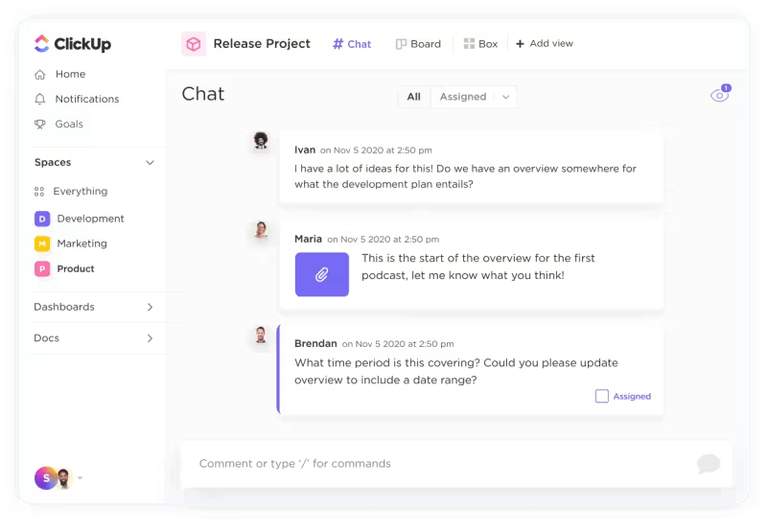Click Maria's avatar
Screen dimensions: 767x532
click(261, 230)
